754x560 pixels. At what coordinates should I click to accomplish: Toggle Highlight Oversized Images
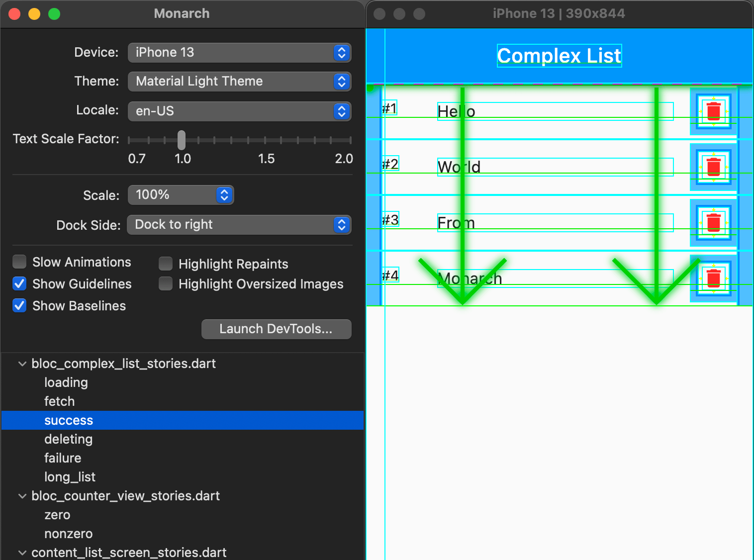[165, 283]
